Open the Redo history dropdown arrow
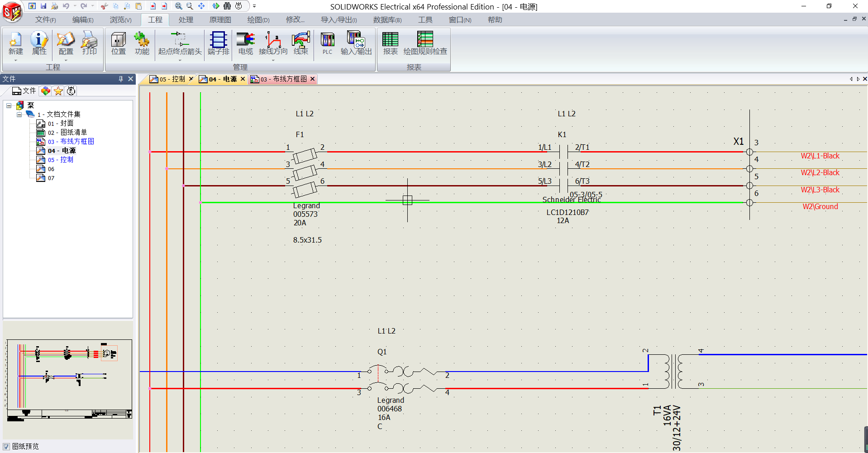The width and height of the screenshot is (868, 453). pos(93,6)
